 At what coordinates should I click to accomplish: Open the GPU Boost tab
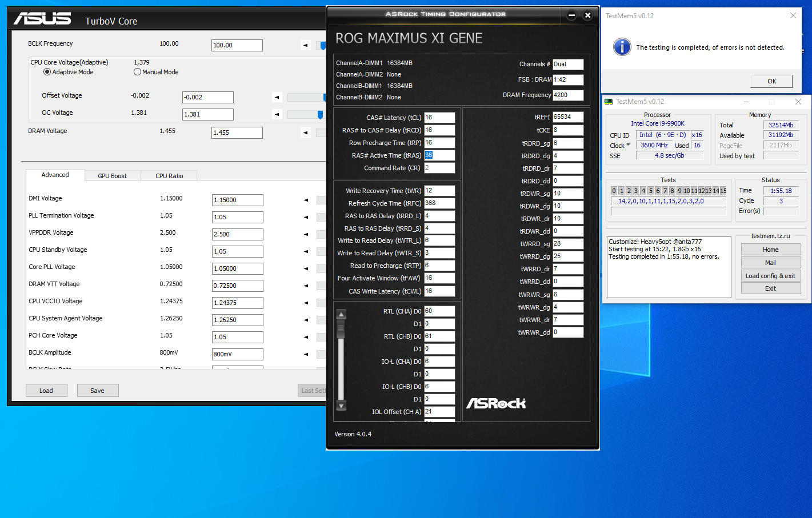112,176
